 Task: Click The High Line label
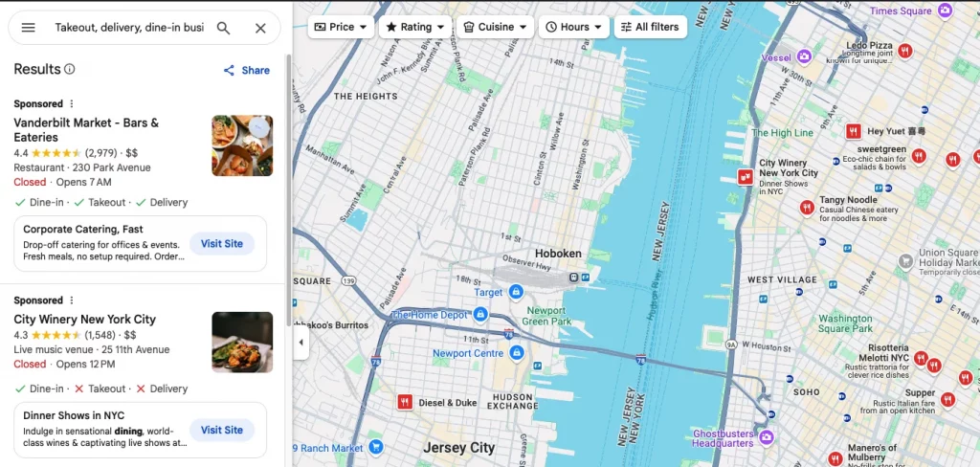coord(783,132)
